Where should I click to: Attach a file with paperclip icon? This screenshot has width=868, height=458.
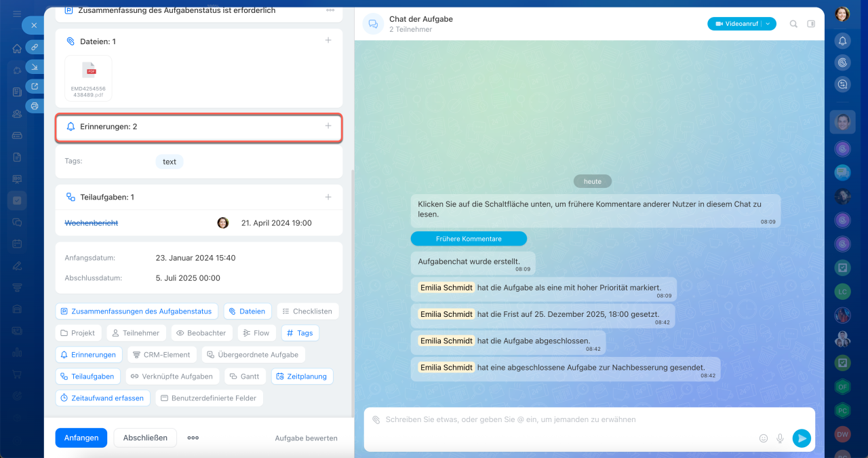click(x=376, y=420)
